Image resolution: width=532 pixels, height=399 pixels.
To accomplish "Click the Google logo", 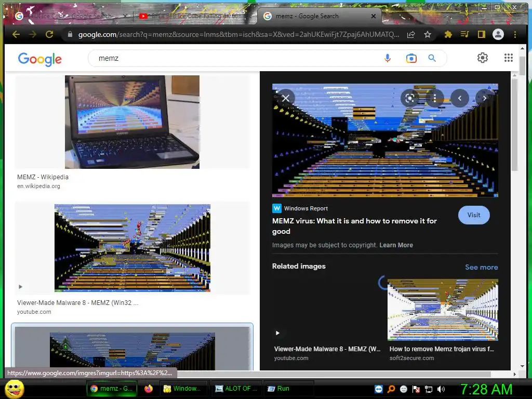I will coord(39,59).
